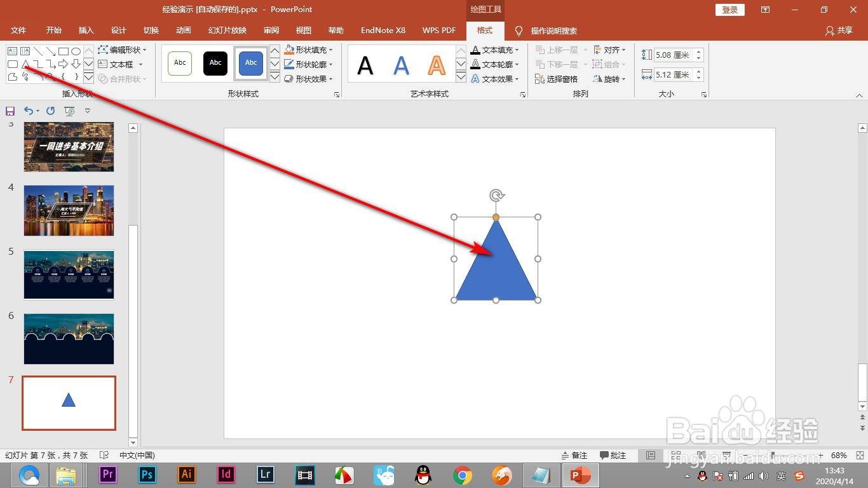The height and width of the screenshot is (488, 868).
Task: Choose the freeform shape tool
Action: point(13,77)
